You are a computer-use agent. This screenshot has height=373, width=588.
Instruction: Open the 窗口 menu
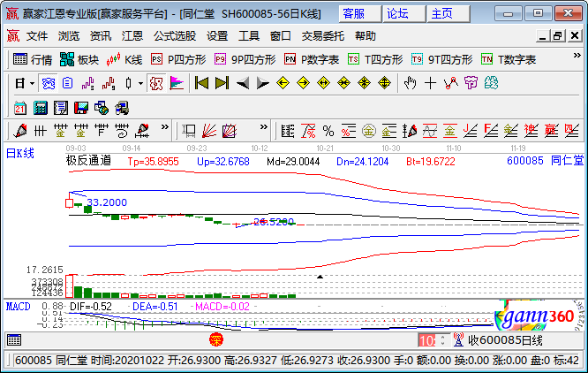click(x=281, y=36)
